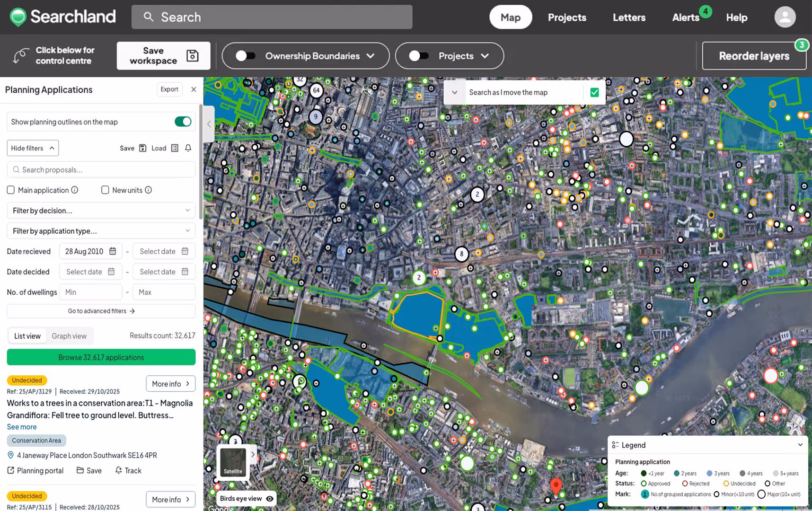812x511 pixels.
Task: Click the user profile avatar icon
Action: click(785, 17)
